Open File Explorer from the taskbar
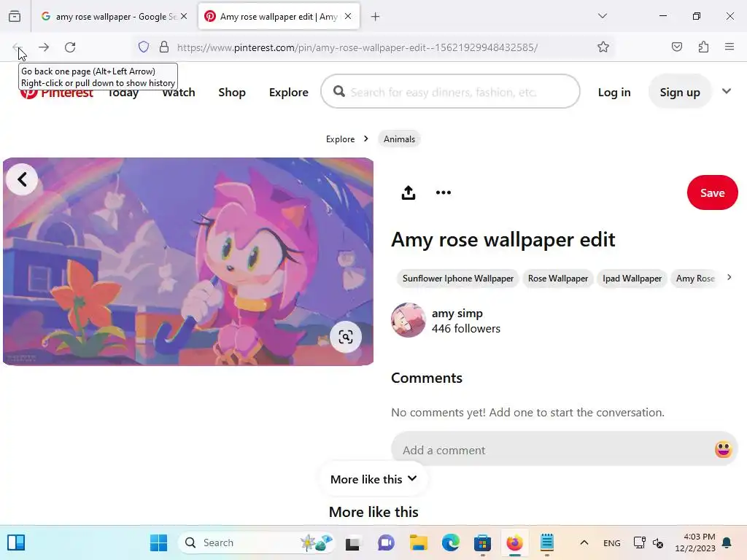Screen dimensions: 747x560 418,542
